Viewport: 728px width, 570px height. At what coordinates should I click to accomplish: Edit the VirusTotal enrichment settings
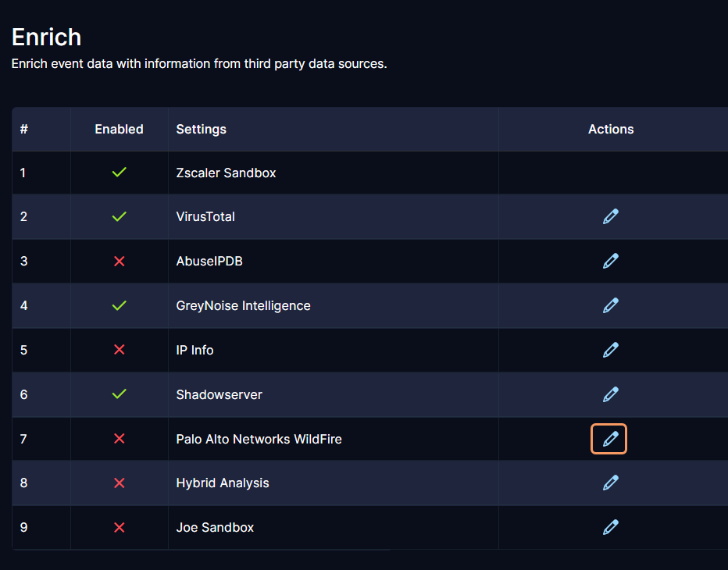[x=611, y=216]
